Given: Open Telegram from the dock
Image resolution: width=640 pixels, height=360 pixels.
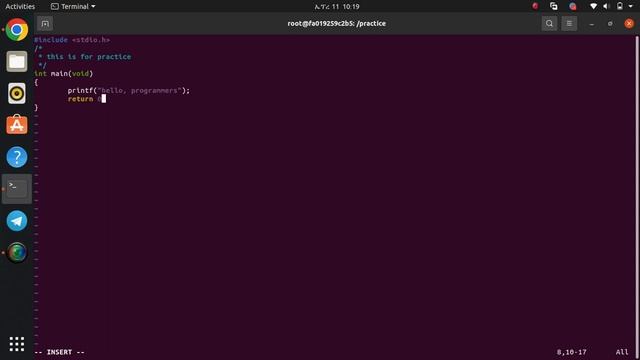Looking at the screenshot, I should [17, 221].
